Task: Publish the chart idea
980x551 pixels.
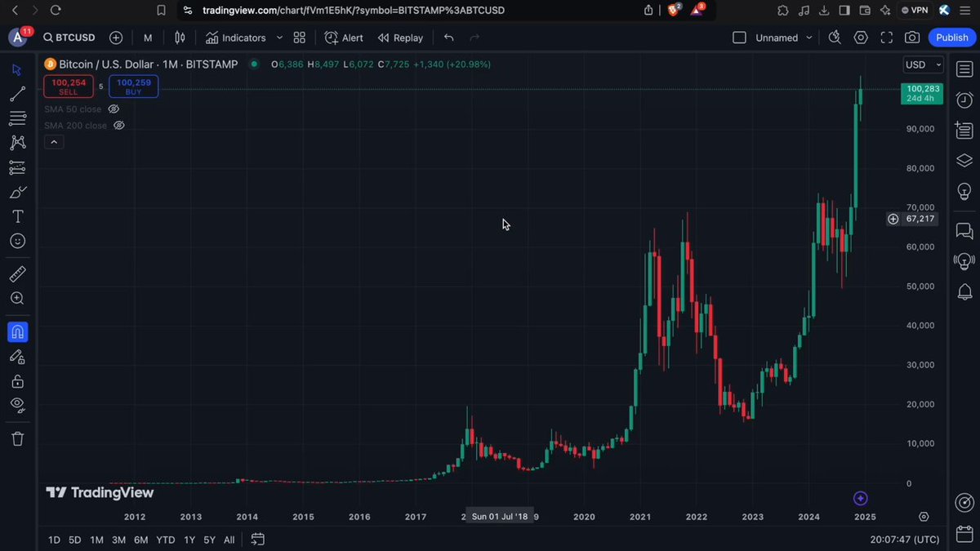Action: click(x=951, y=38)
